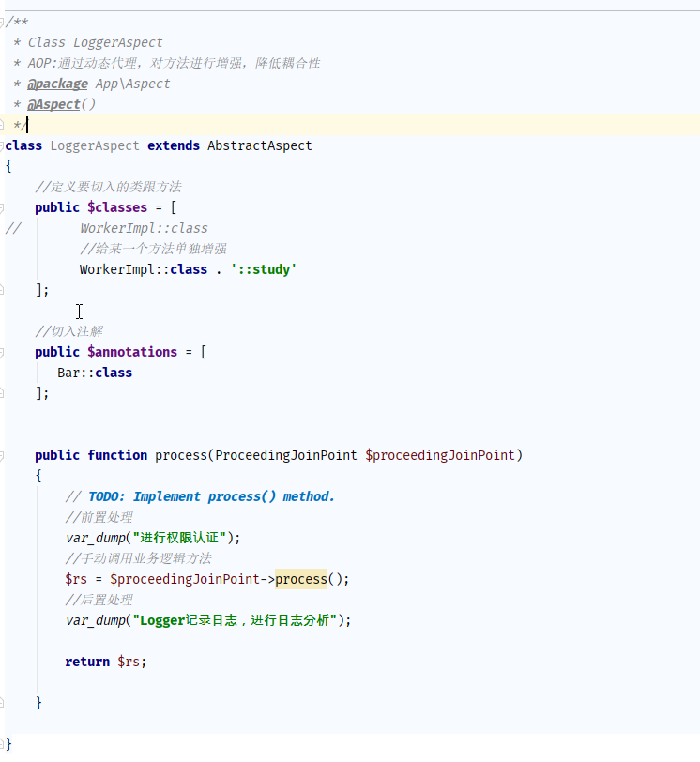Collapse the fold marker beside public $classes
This screenshot has height=762, width=700.
coord(2,207)
